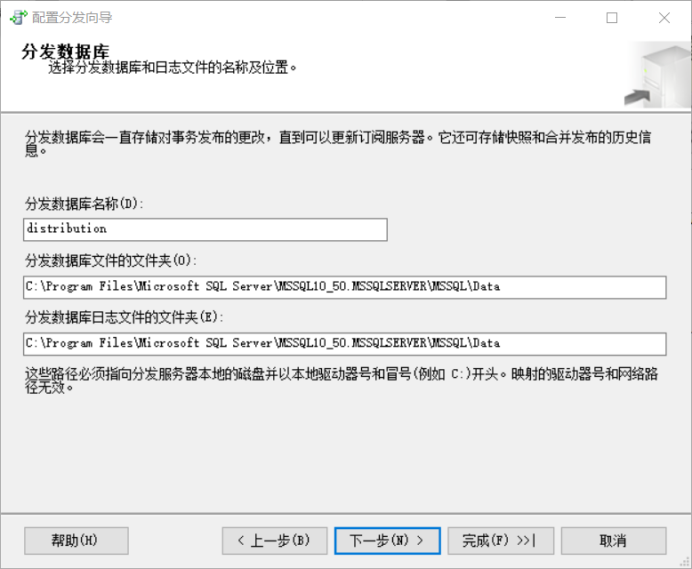Cancel the wizard with 取消
Screen dimensions: 692x569
click(x=613, y=541)
